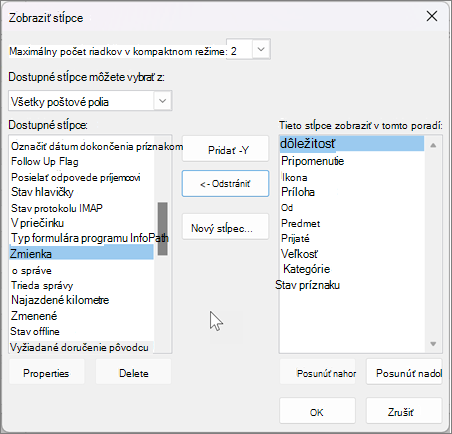Open the maximum rows dropdown arrow

[261, 49]
